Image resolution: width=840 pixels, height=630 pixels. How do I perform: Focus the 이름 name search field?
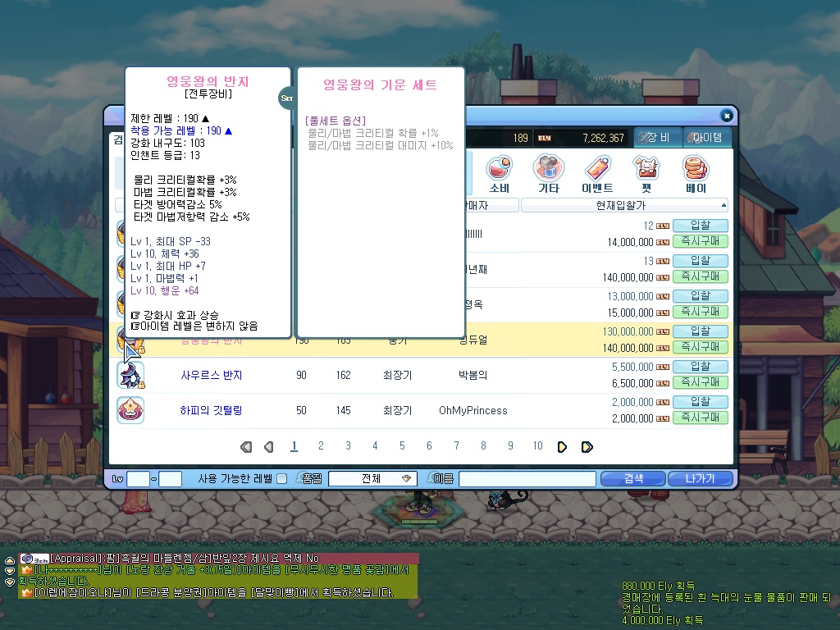tap(527, 479)
